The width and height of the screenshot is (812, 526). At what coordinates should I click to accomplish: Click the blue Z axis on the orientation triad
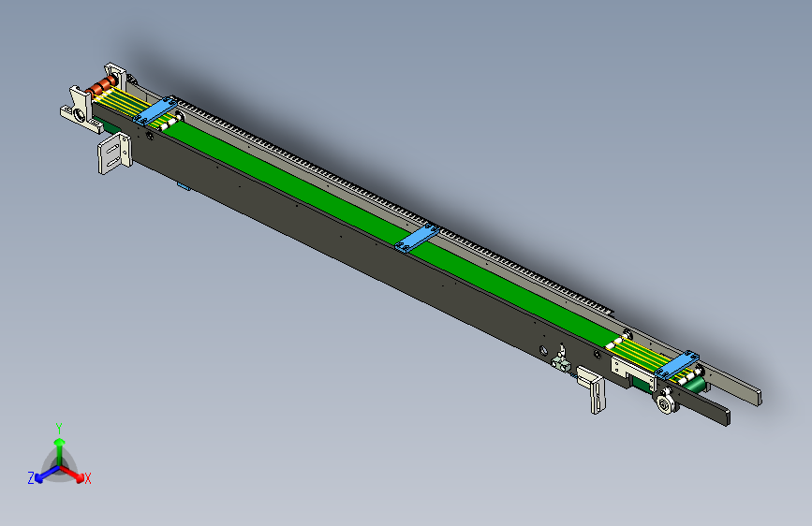point(46,475)
